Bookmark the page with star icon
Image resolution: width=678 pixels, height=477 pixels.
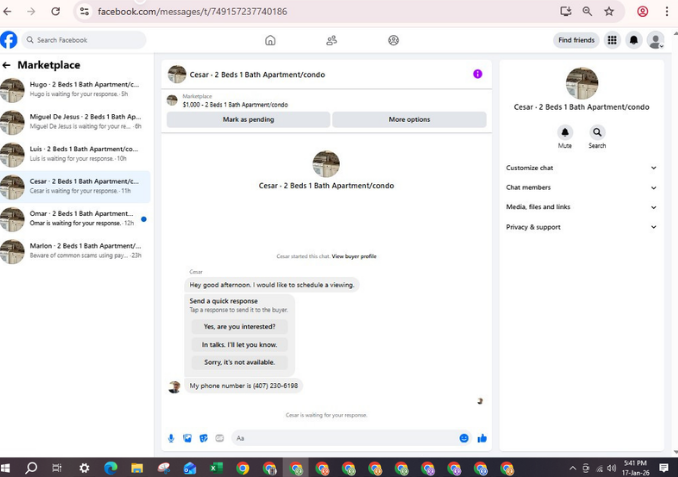click(x=609, y=11)
